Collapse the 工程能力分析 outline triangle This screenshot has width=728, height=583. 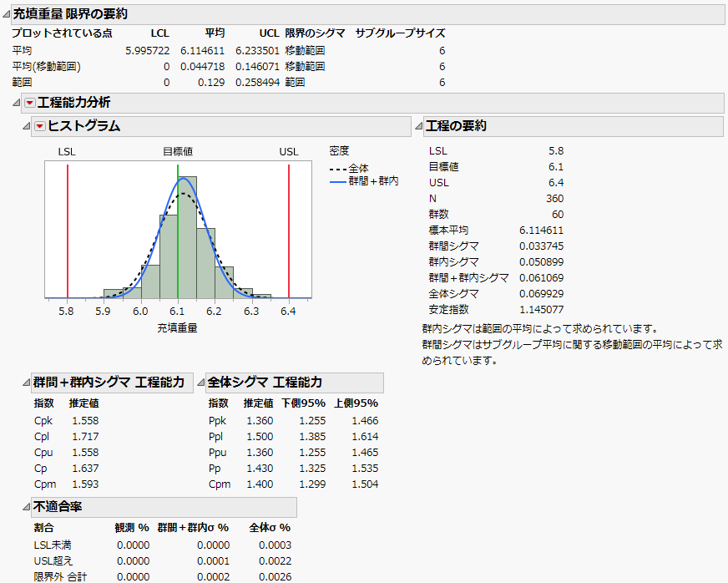point(16,103)
